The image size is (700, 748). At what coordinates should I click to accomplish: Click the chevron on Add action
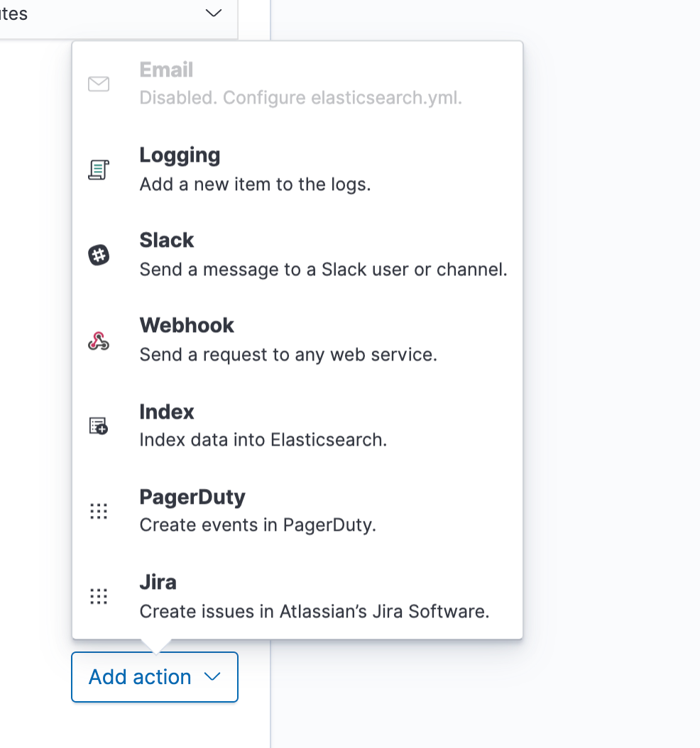point(212,677)
